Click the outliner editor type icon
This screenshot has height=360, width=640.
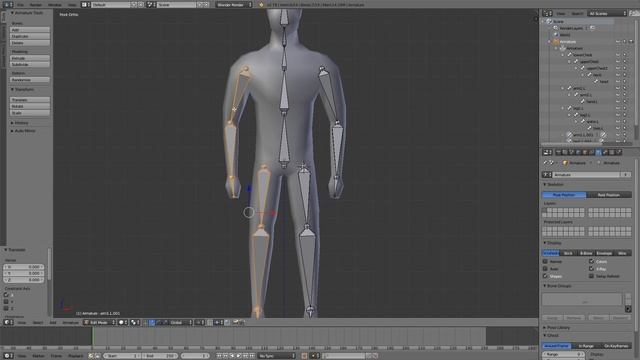[x=547, y=13]
